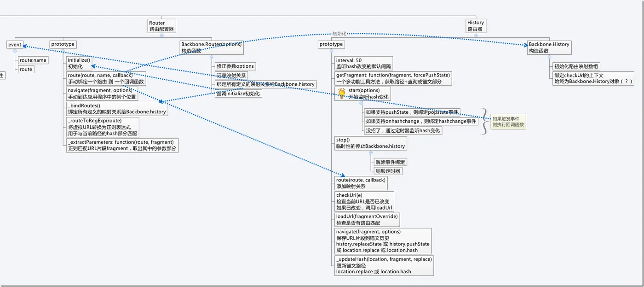Image resolution: width=644 pixels, height=287 pixels.
Task: Select the 回调initialize初始化 node
Action: [x=238, y=94]
